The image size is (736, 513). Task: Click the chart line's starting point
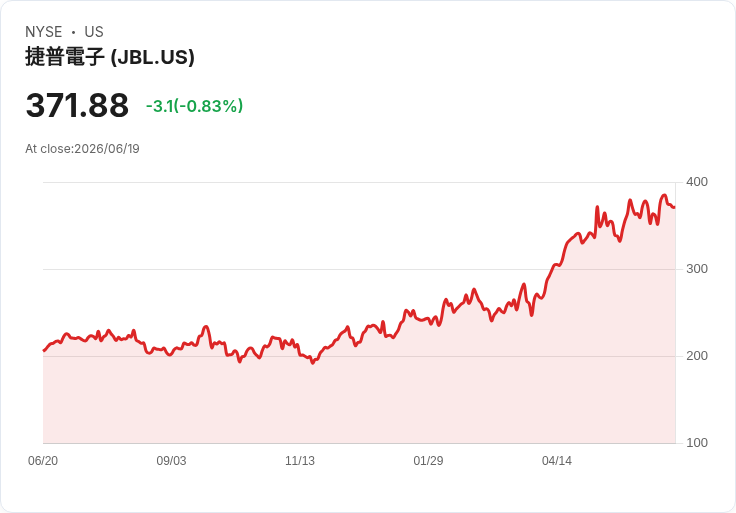point(44,350)
